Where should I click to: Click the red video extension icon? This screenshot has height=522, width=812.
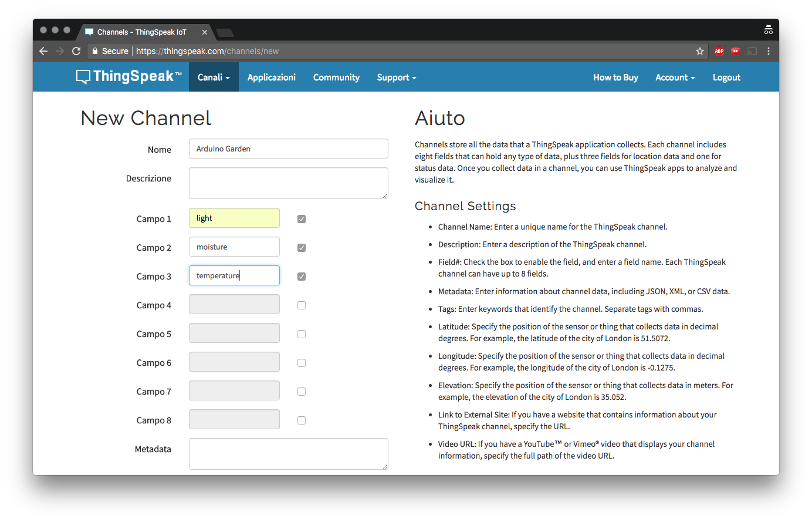pos(736,51)
